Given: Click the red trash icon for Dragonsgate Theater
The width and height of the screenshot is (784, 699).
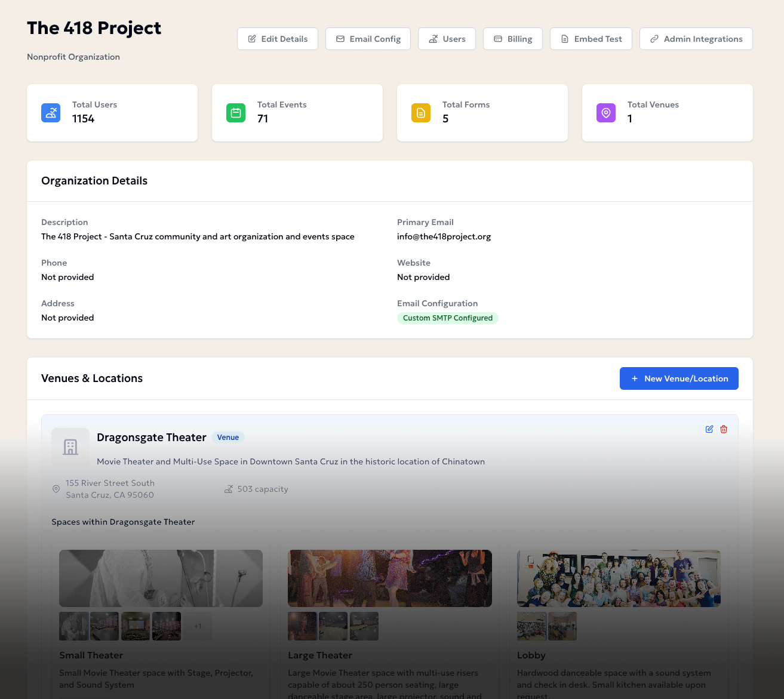Looking at the screenshot, I should (x=724, y=429).
